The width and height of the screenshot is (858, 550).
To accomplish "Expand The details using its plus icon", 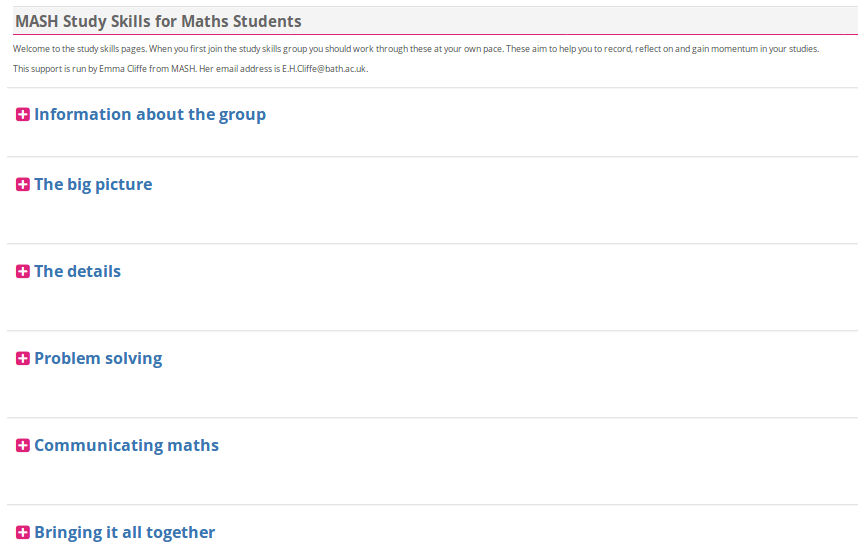I will (x=23, y=272).
